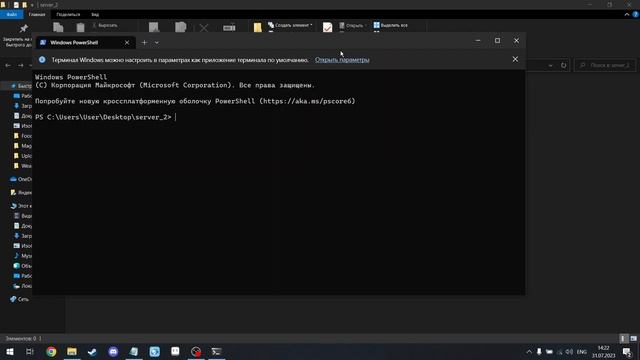
Task: Click the Properties checkmark icon in ribbon
Action: 327,27
